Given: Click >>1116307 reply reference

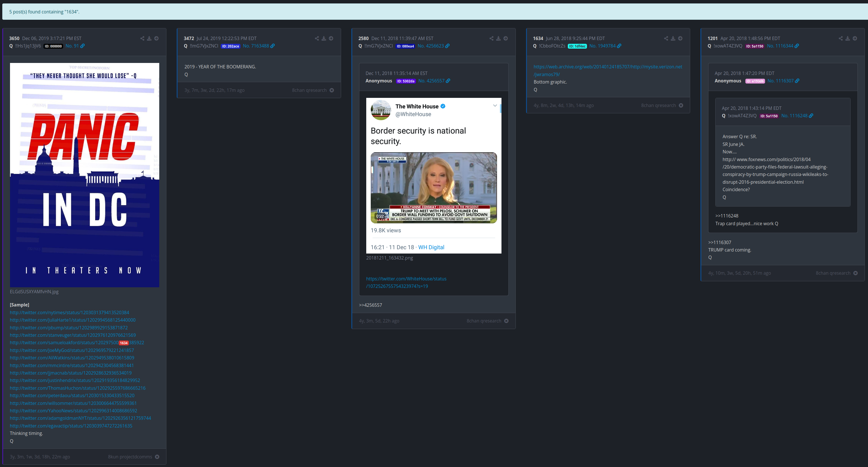Looking at the screenshot, I should click(x=719, y=242).
